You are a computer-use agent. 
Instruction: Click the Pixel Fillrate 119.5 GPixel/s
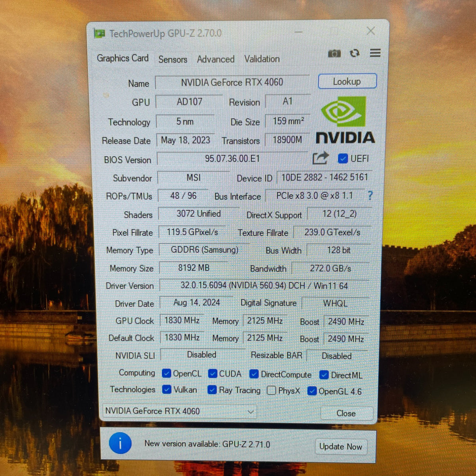coord(192,232)
